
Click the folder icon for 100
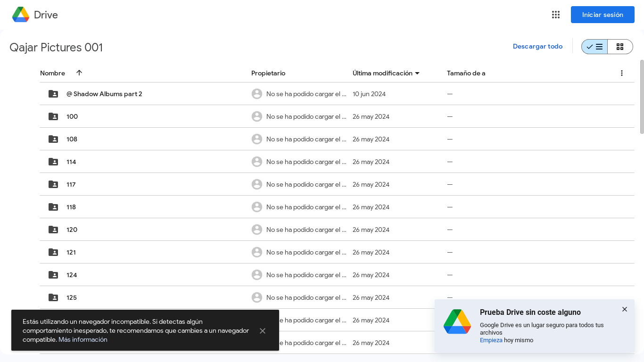pos(53,116)
